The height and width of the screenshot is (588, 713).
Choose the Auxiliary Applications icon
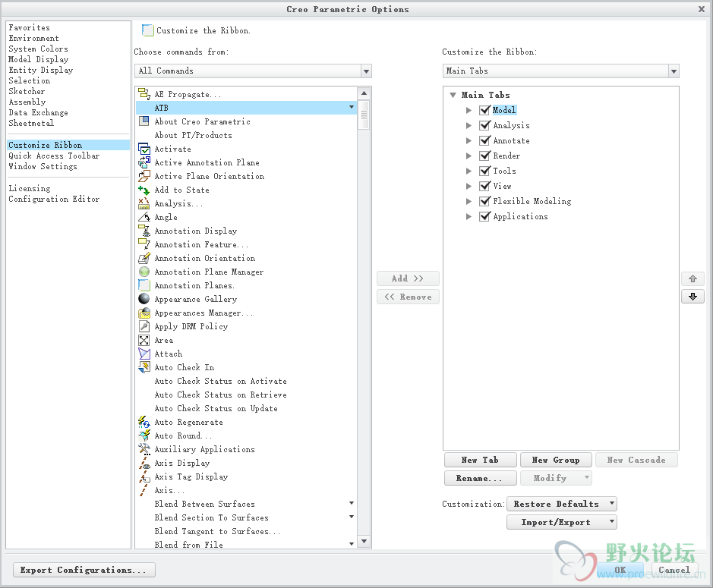click(144, 449)
